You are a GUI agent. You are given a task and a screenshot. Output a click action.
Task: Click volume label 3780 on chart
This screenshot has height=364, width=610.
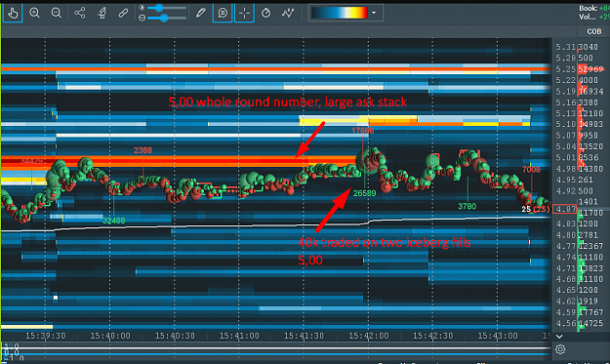pyautogui.click(x=467, y=206)
